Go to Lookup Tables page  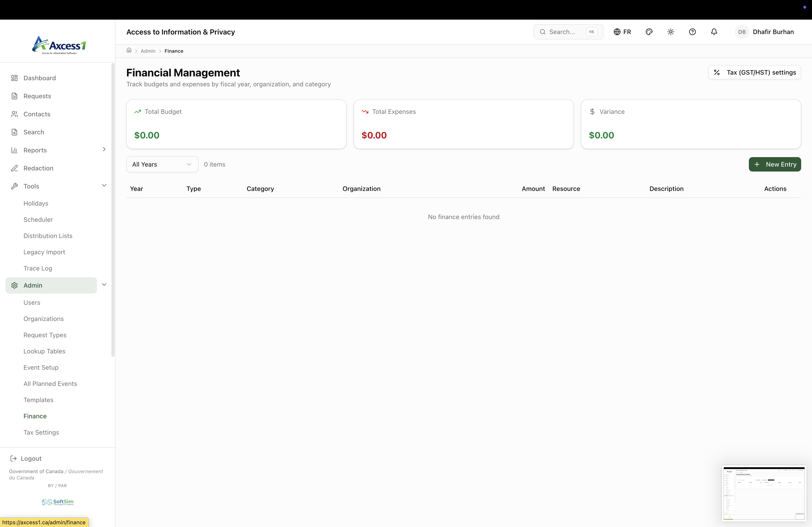tap(44, 351)
